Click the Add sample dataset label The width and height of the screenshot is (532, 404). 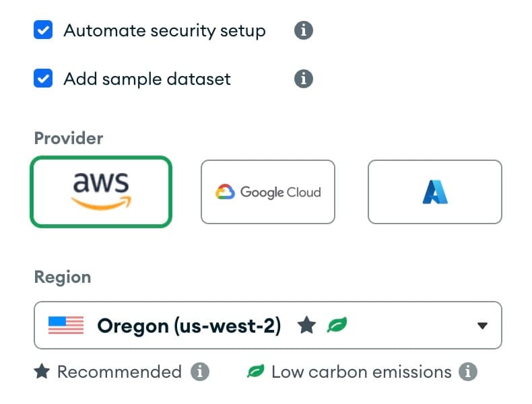147,79
